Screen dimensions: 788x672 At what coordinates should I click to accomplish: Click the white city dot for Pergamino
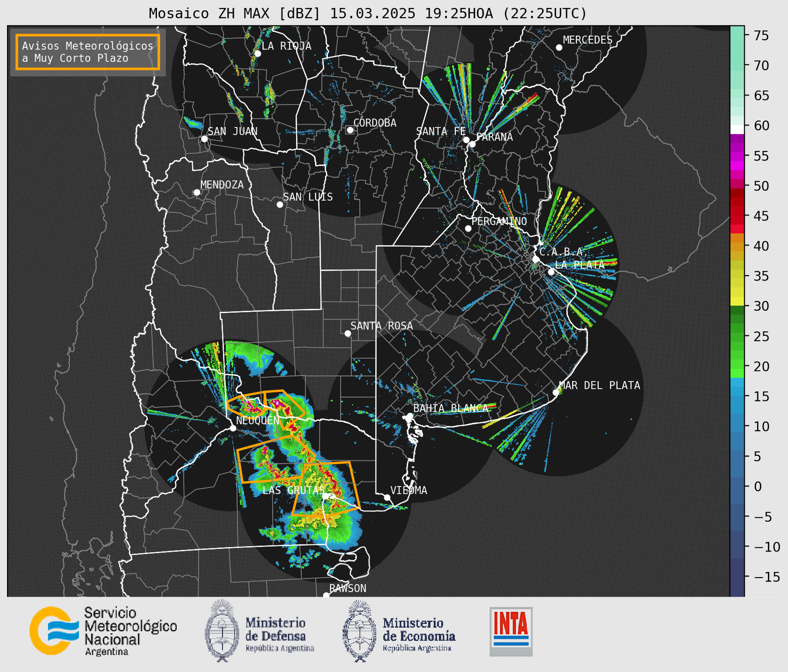(468, 229)
